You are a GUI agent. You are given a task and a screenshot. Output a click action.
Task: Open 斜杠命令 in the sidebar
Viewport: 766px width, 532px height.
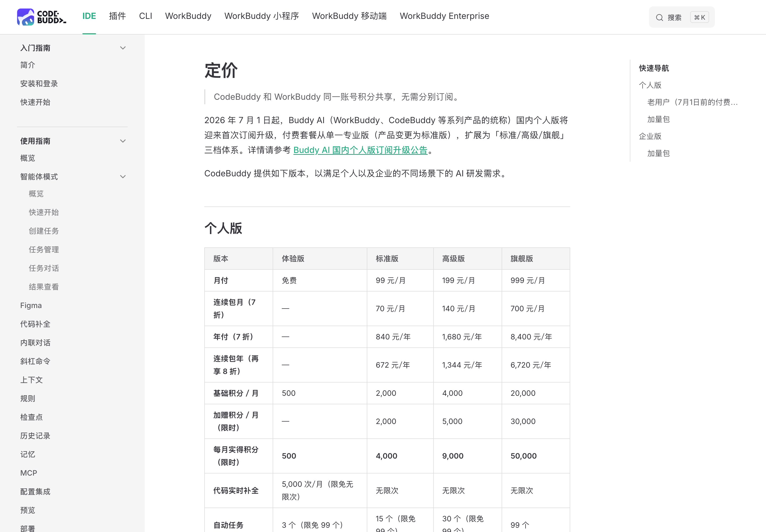35,361
